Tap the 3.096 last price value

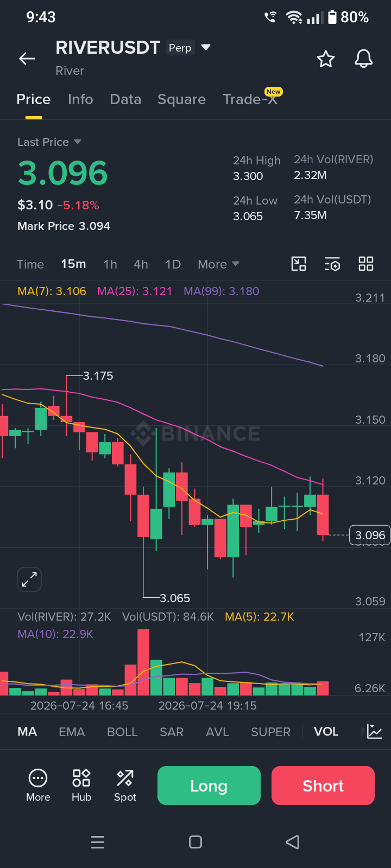pos(63,173)
